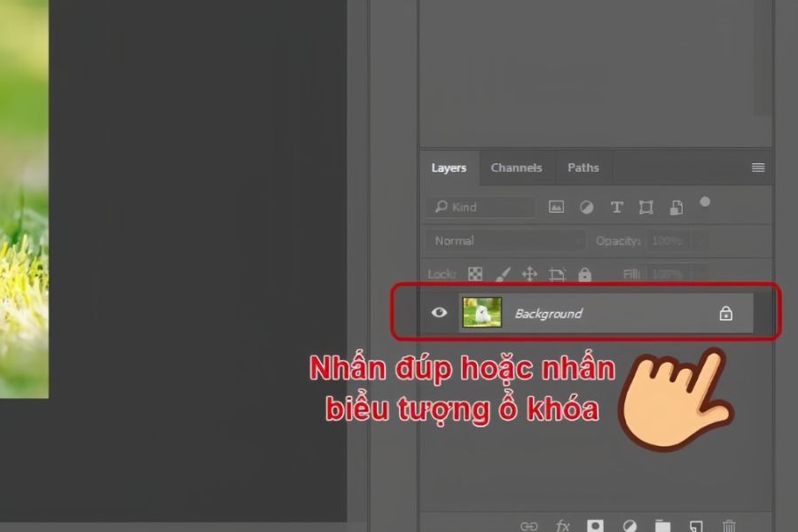Image resolution: width=798 pixels, height=532 pixels.
Task: Open the Normal blend mode dropdown
Action: pos(505,240)
